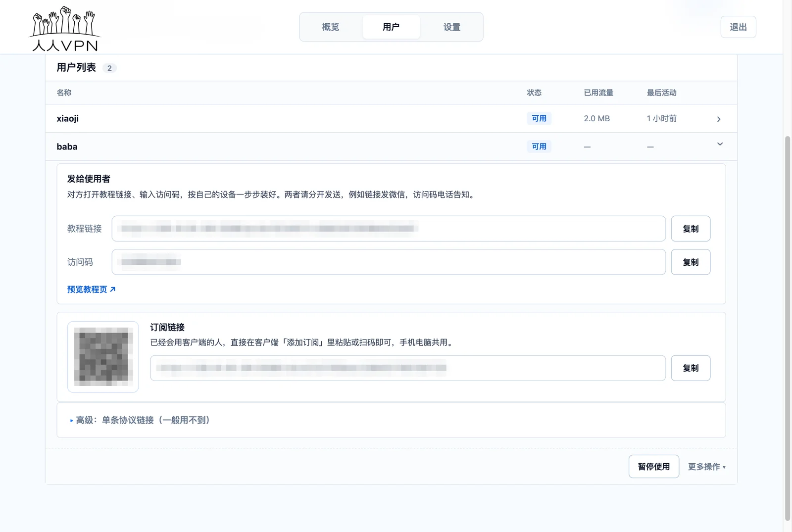Click the 发给使用者 heading

pos(89,179)
